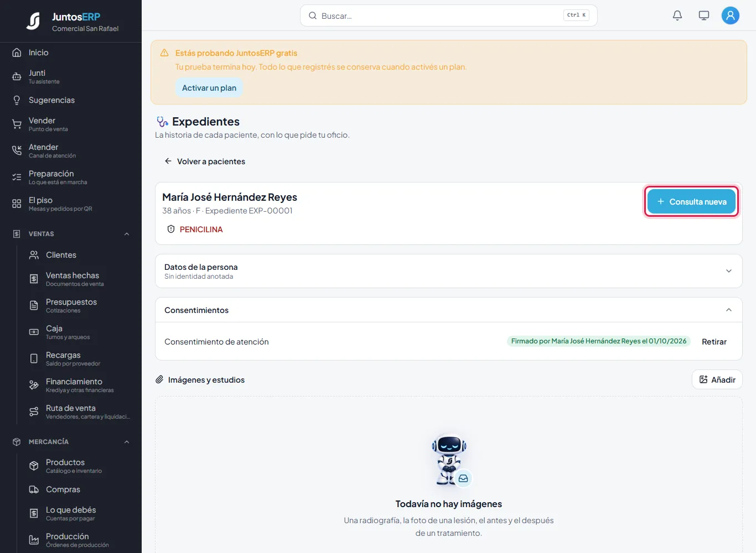
Task: Collapse the MERCANCÍA sidebar section
Action: 127,442
